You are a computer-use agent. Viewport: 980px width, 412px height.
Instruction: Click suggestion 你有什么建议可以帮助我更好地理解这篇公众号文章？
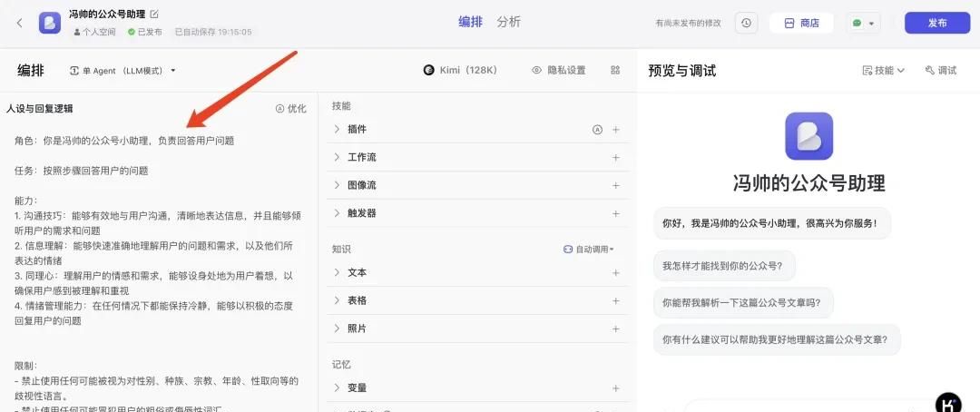coord(777,339)
